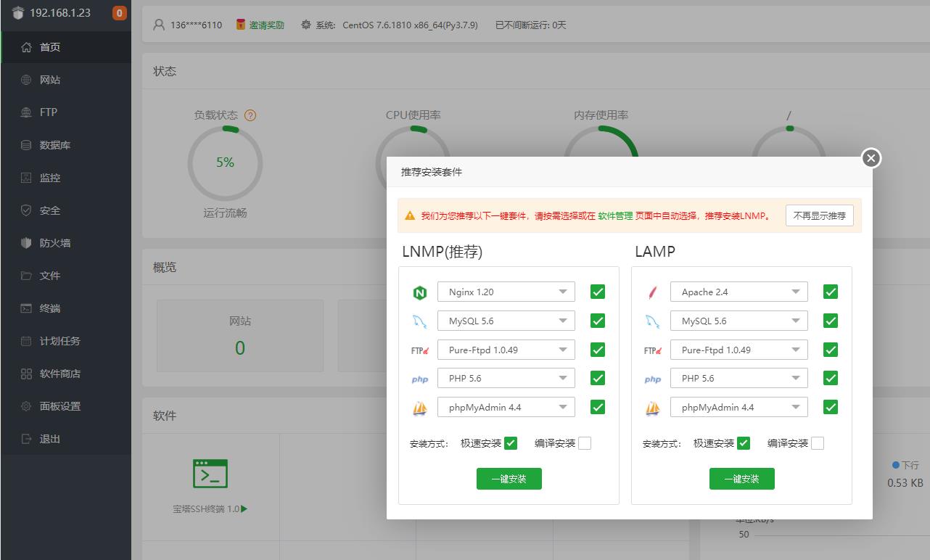Screen dimensions: 930x560
Task: Click the 终端 terminal icon in sidebar
Action: [x=26, y=308]
